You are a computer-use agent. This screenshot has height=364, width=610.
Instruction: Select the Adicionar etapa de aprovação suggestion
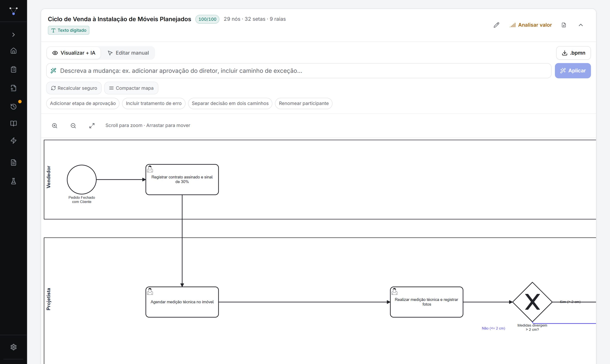83,103
